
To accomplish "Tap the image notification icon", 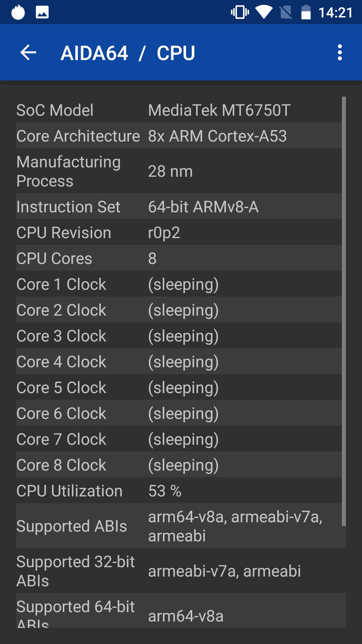I will pos(42,12).
